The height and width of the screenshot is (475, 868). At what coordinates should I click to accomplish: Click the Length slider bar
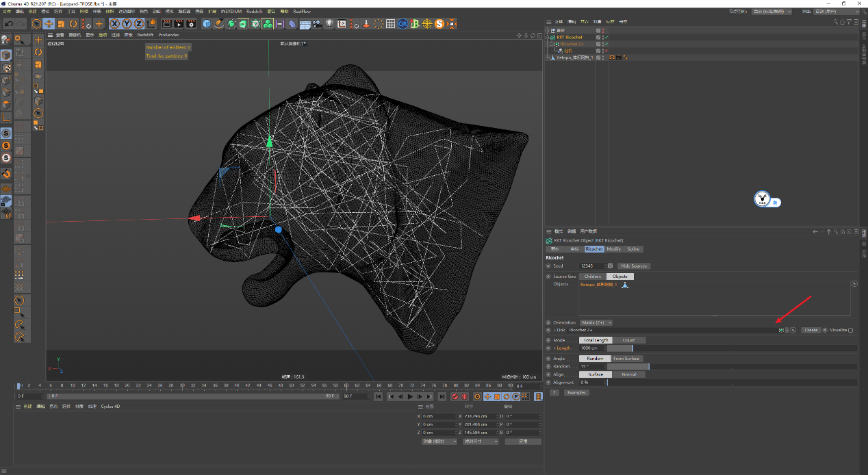tap(732, 348)
